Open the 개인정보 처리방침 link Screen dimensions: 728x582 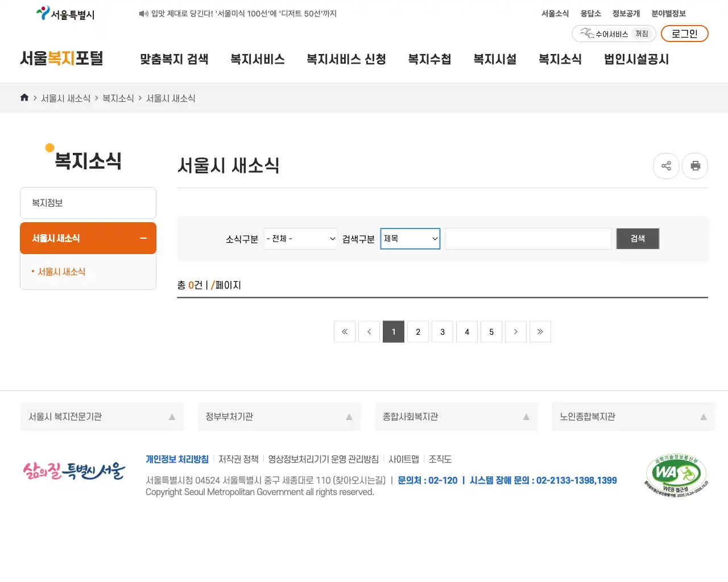click(x=177, y=459)
